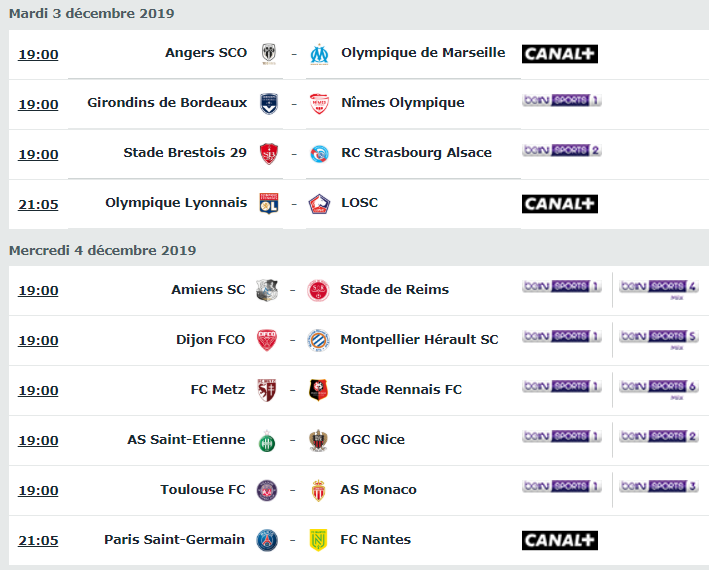Open the 19:00 time link for Amiens match
Image resolution: width=709 pixels, height=570 pixels.
point(38,290)
